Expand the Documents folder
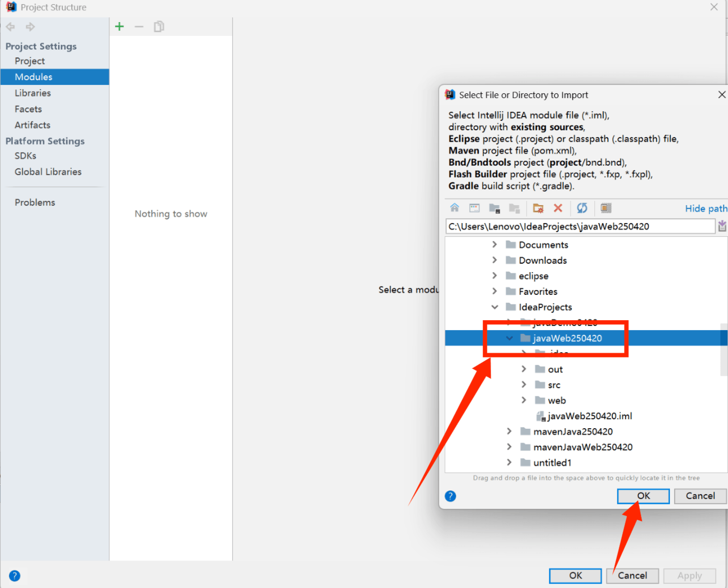Screen dimensions: 728x588 (x=494, y=244)
